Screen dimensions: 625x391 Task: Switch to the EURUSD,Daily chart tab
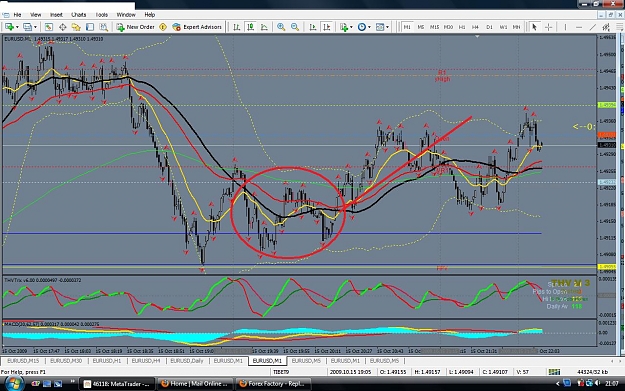(187, 361)
